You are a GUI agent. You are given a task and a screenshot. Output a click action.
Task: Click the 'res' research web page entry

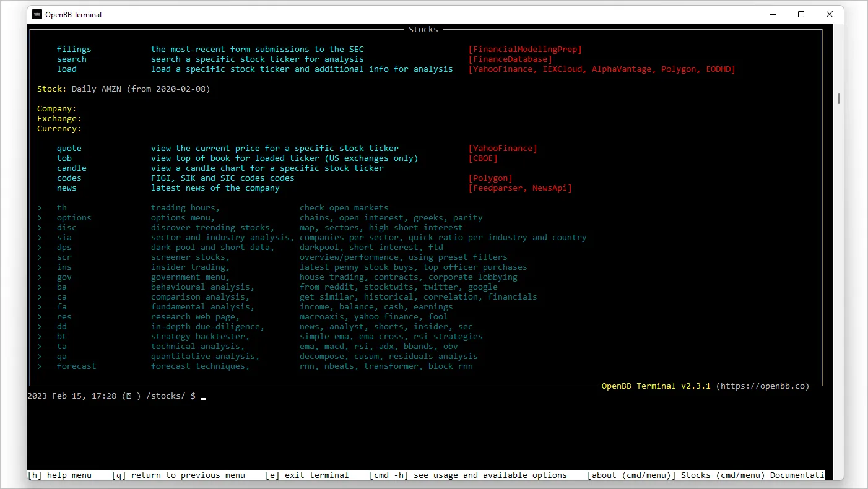[64, 317]
